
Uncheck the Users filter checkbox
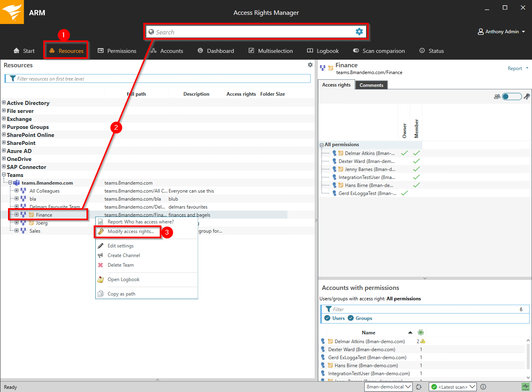click(x=327, y=318)
